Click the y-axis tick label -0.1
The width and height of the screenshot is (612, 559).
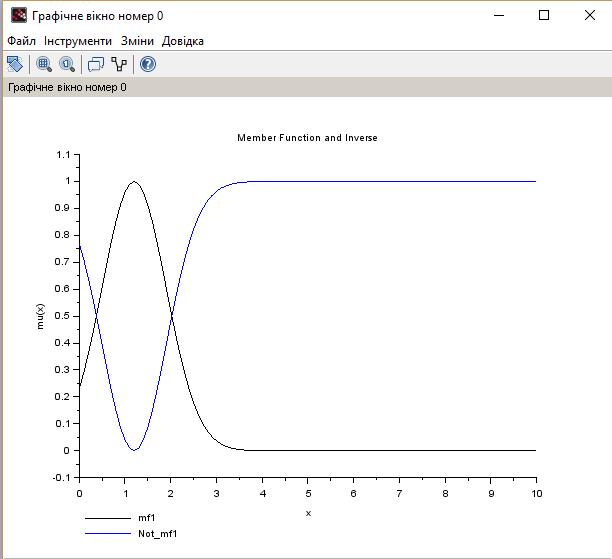[x=61, y=477]
